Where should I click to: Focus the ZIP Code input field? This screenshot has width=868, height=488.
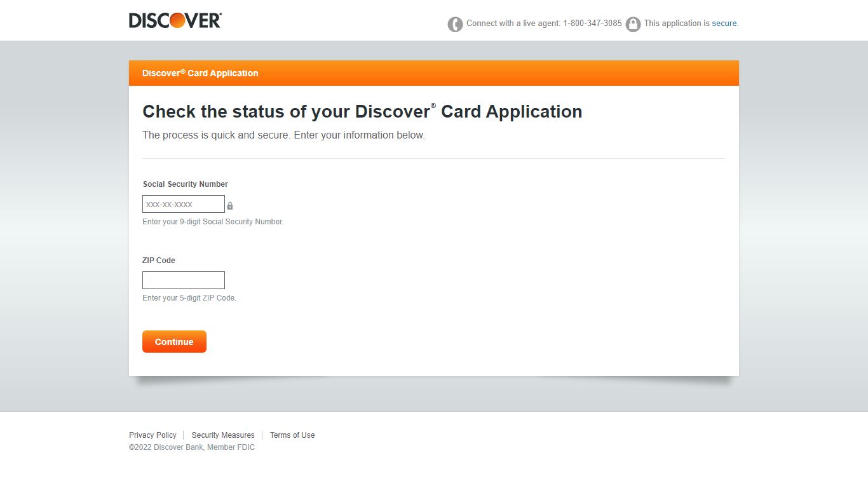(x=184, y=280)
